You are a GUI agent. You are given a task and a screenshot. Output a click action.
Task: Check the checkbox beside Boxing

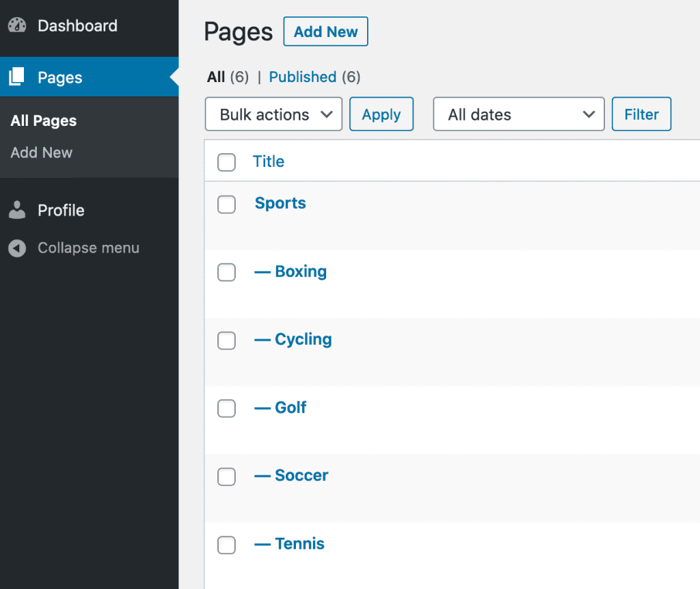[x=226, y=272]
